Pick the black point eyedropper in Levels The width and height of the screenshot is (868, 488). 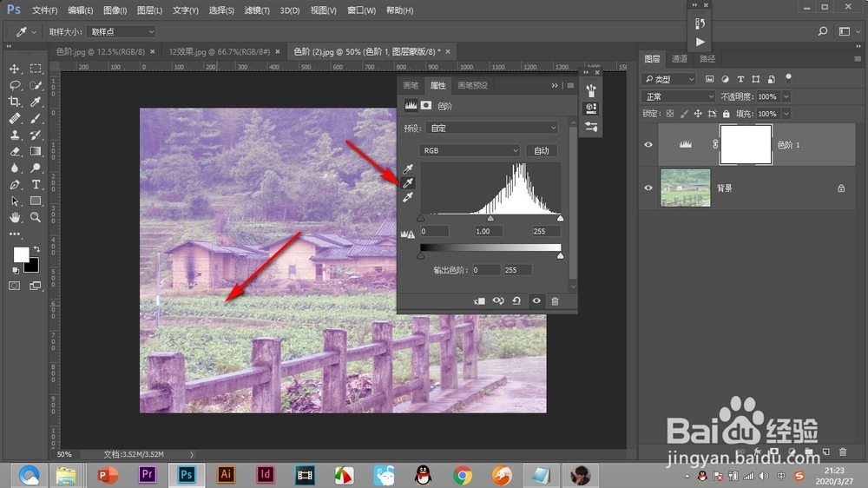click(408, 169)
